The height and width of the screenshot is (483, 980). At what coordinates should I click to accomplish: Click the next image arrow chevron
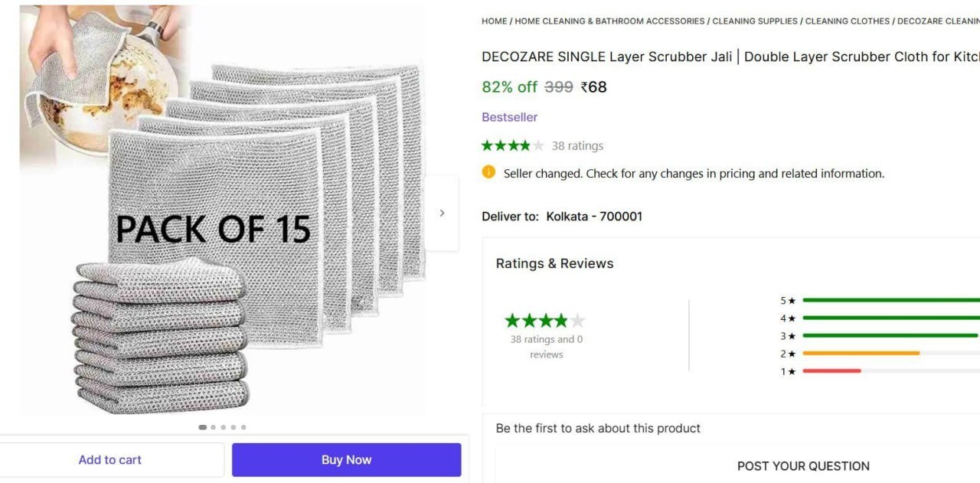click(442, 213)
